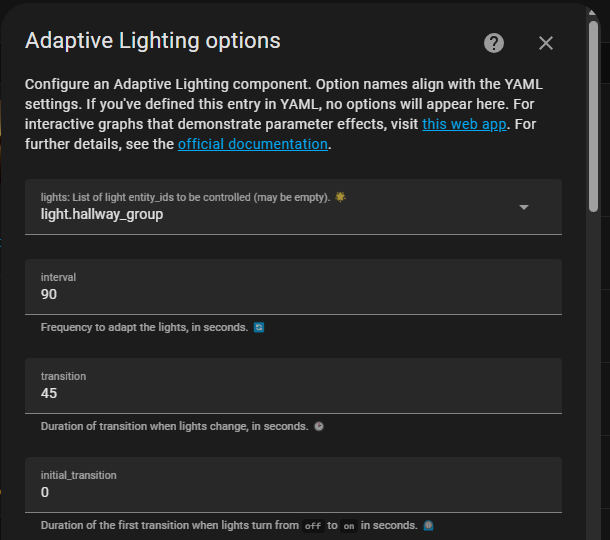Viewport: 610px width, 540px height.
Task: Click the 'on' code label
Action: pyautogui.click(x=349, y=526)
